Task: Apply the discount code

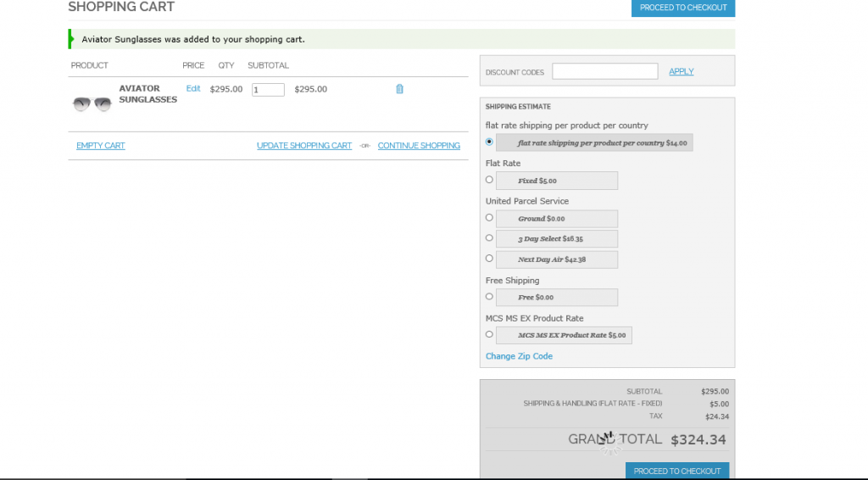Action: point(681,72)
